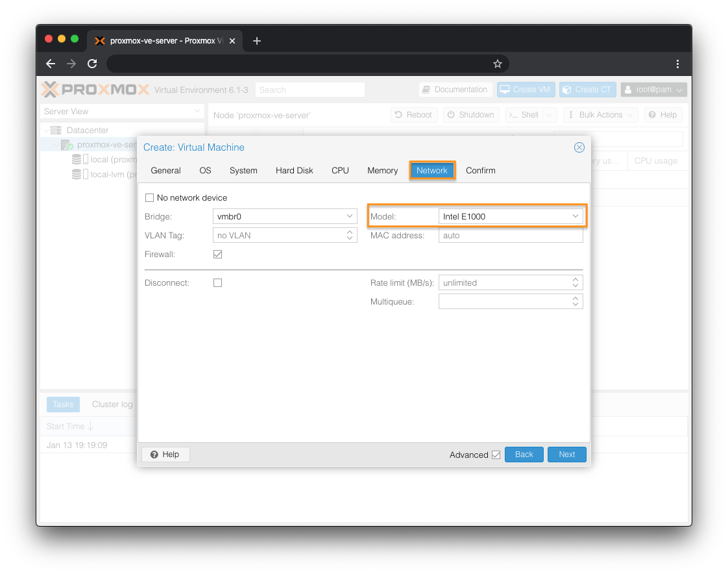Close the Create Virtual Machine dialog

pyautogui.click(x=579, y=147)
